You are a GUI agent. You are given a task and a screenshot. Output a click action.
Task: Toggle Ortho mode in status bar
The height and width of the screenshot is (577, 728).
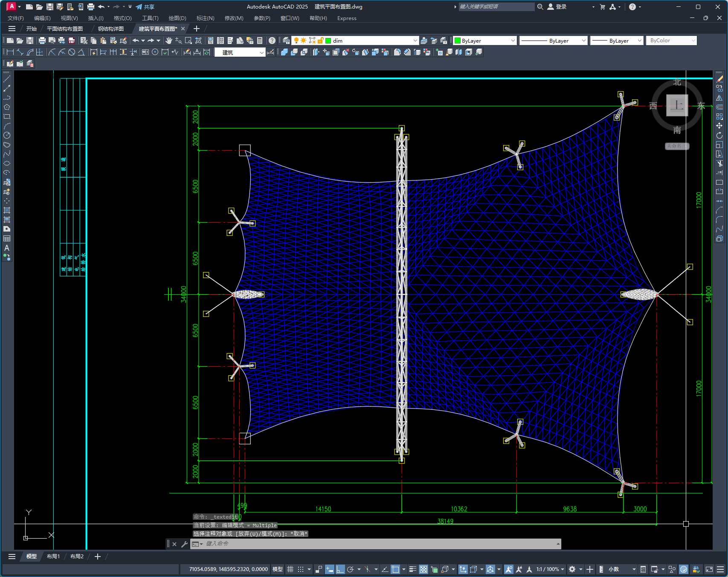[340, 569]
